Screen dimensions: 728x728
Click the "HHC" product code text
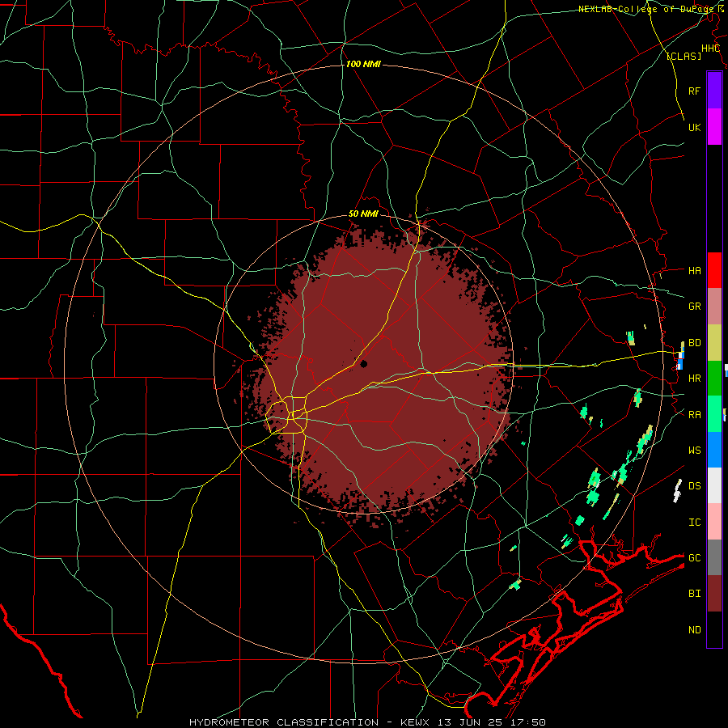click(710, 49)
